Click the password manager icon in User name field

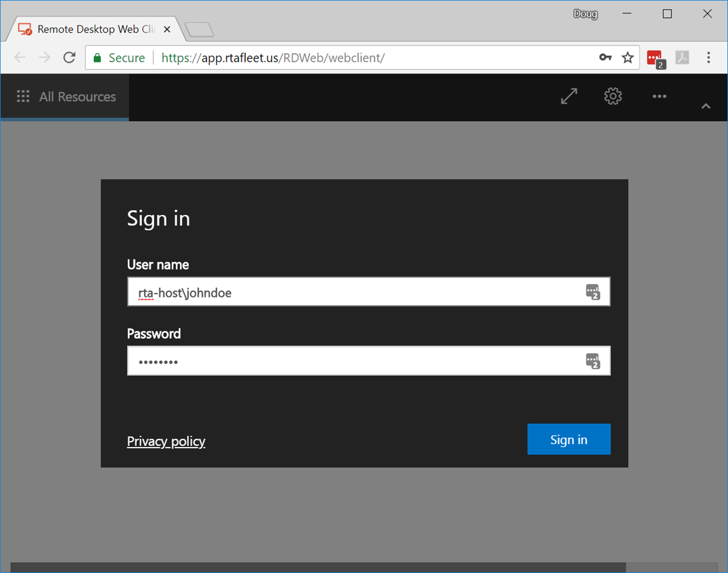pos(592,292)
